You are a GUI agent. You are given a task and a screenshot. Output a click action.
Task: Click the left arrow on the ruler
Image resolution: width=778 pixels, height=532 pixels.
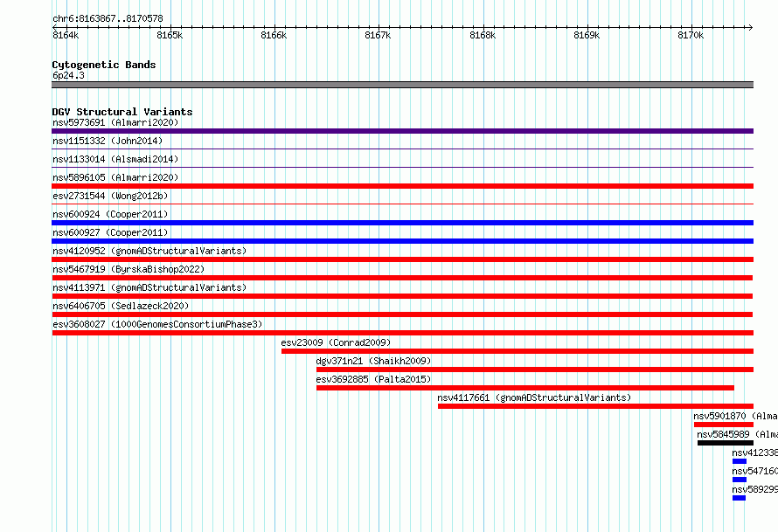point(54,27)
